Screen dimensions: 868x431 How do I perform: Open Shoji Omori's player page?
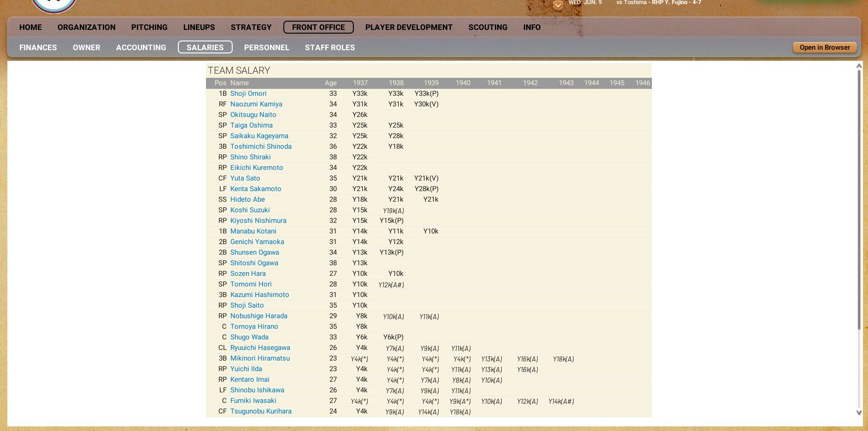pyautogui.click(x=248, y=93)
